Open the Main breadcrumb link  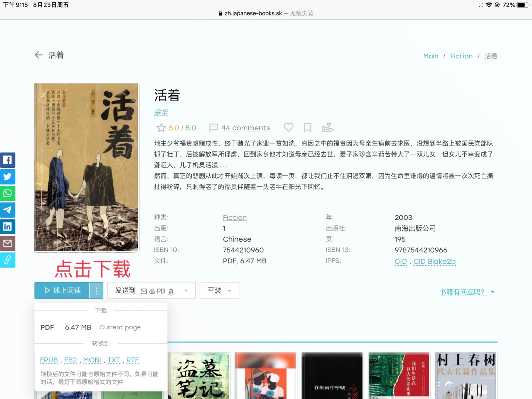click(x=431, y=56)
